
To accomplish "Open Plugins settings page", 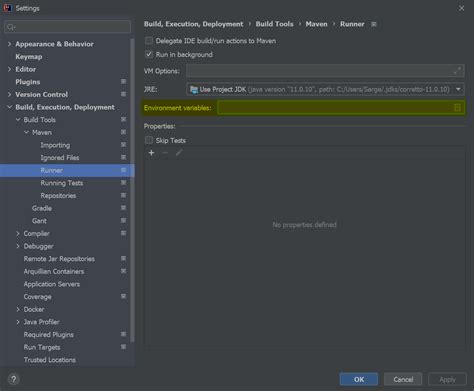I will pos(28,82).
